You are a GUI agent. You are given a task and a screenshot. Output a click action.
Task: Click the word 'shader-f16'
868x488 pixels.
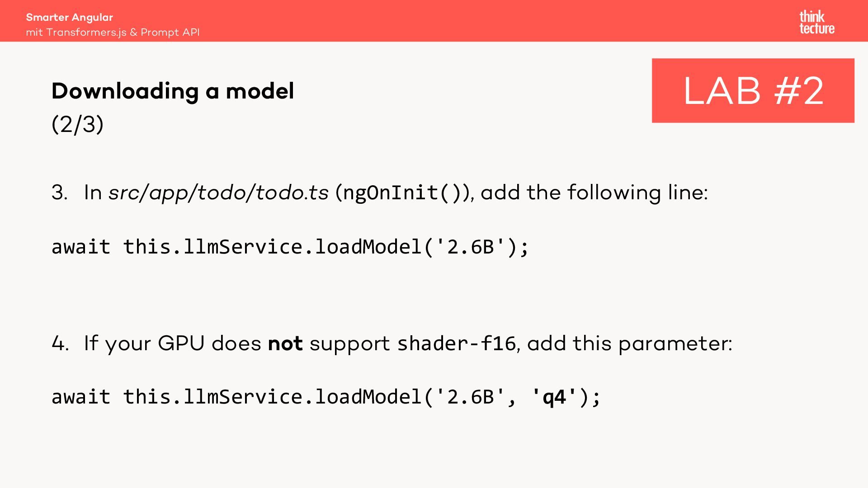point(456,343)
